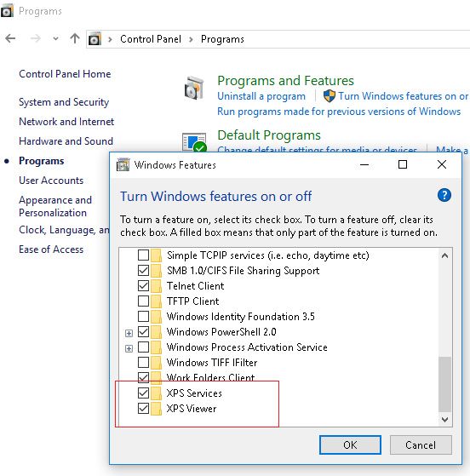The width and height of the screenshot is (470, 476).
Task: Expand Windows PowerShell 2.0 tree node
Action: pos(129,333)
